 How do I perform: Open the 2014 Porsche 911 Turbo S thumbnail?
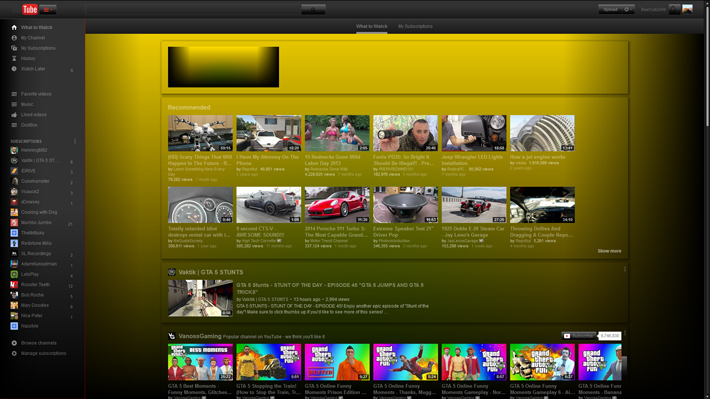point(337,205)
